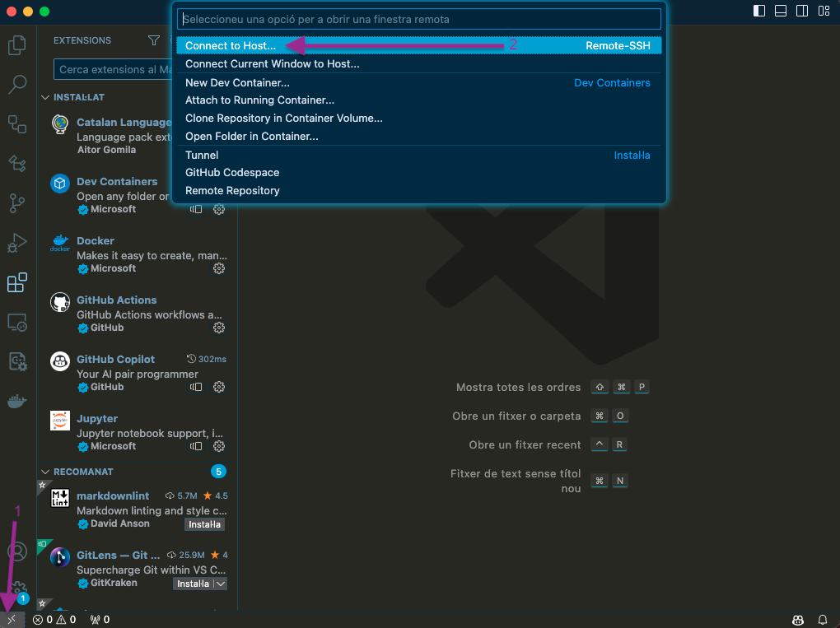Click the recommended count badge 5
Viewport: 840px width, 628px height.
click(218, 472)
